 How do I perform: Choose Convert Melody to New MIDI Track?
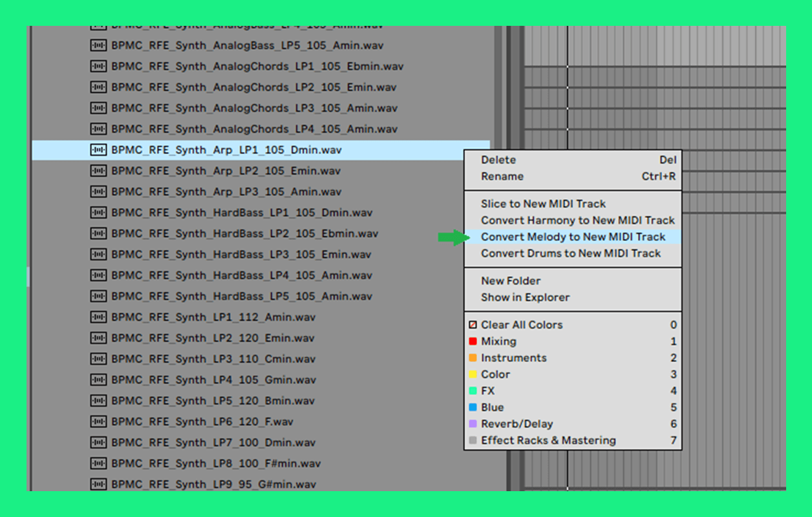coord(573,237)
